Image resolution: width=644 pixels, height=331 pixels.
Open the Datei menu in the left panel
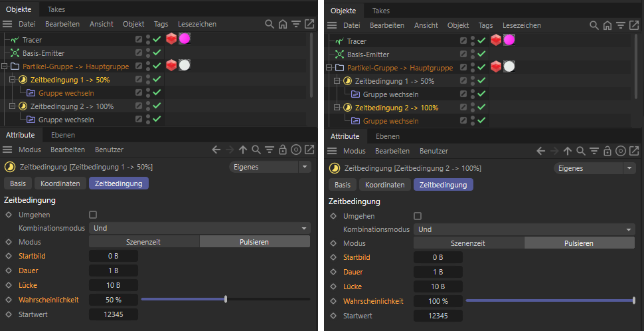click(x=27, y=24)
